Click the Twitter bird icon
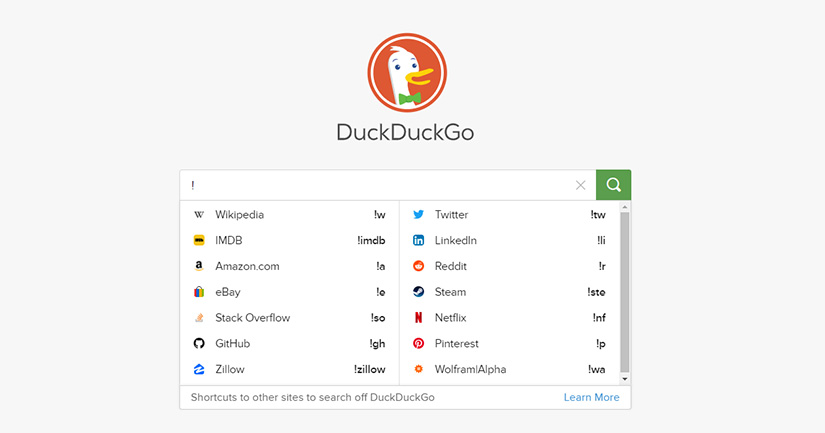 pyautogui.click(x=418, y=215)
